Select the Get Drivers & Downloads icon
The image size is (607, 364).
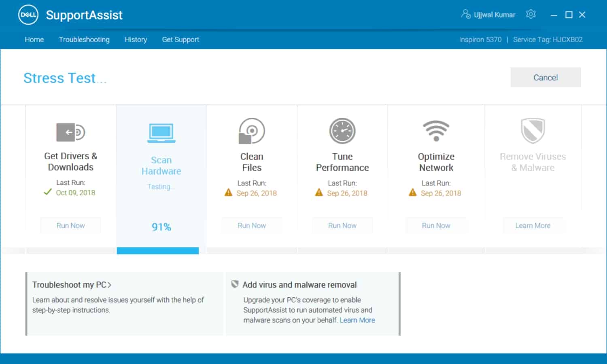(x=70, y=132)
